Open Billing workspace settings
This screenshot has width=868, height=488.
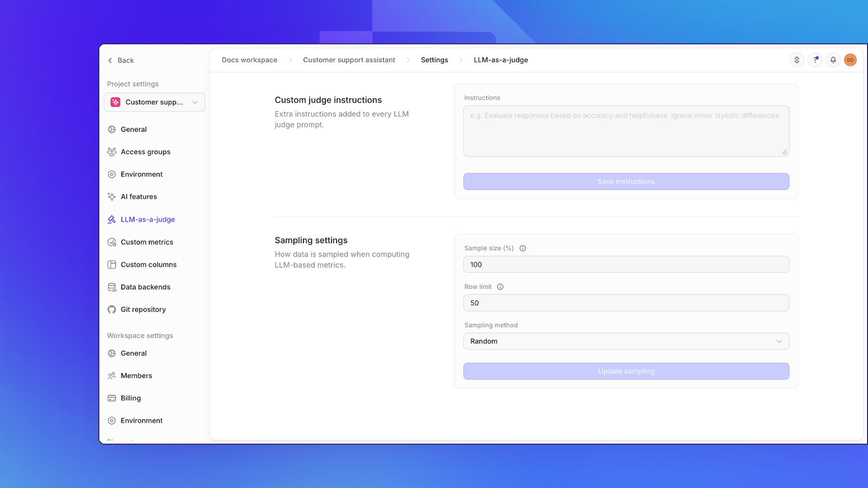point(131,398)
